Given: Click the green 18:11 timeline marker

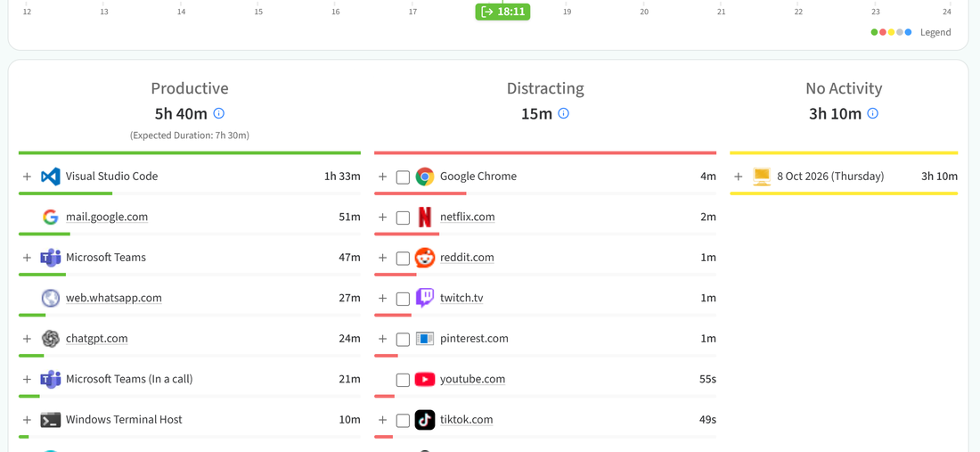Looking at the screenshot, I should [x=502, y=12].
